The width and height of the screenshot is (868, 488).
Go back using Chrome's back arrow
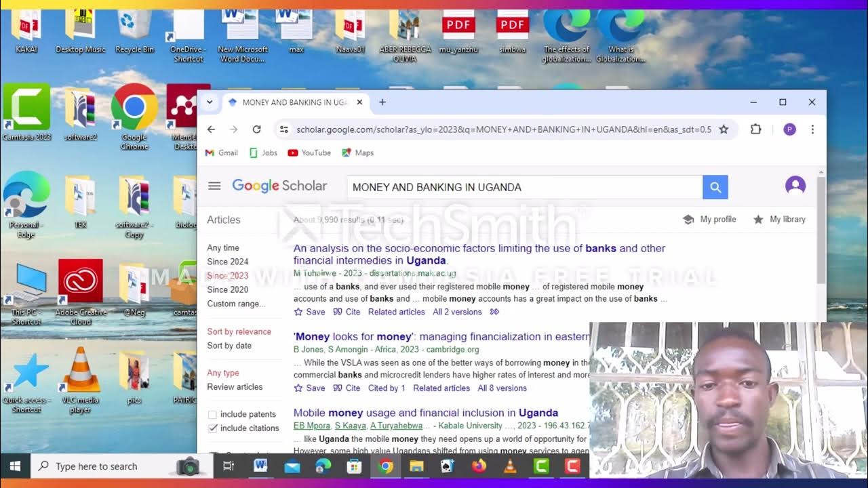coord(211,129)
